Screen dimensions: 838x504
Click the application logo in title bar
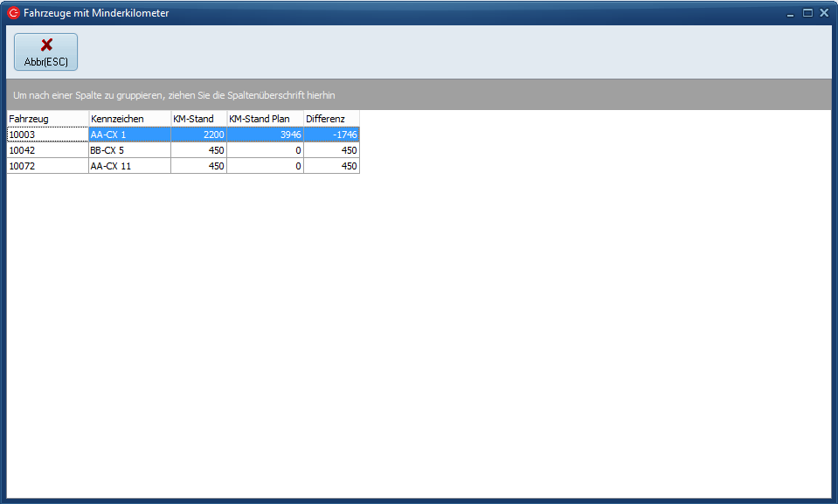click(13, 13)
